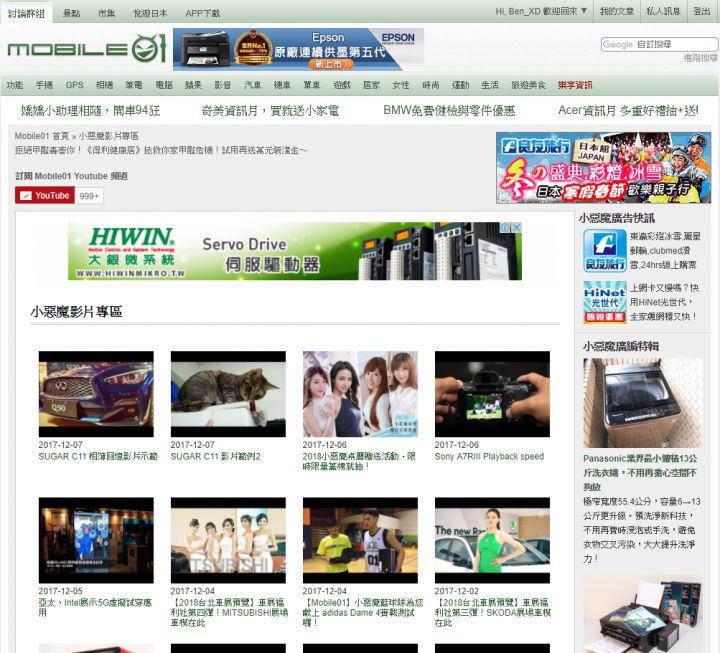This screenshot has width=720, height=653.
Task: Select the APP下載 tab
Action: (x=202, y=13)
